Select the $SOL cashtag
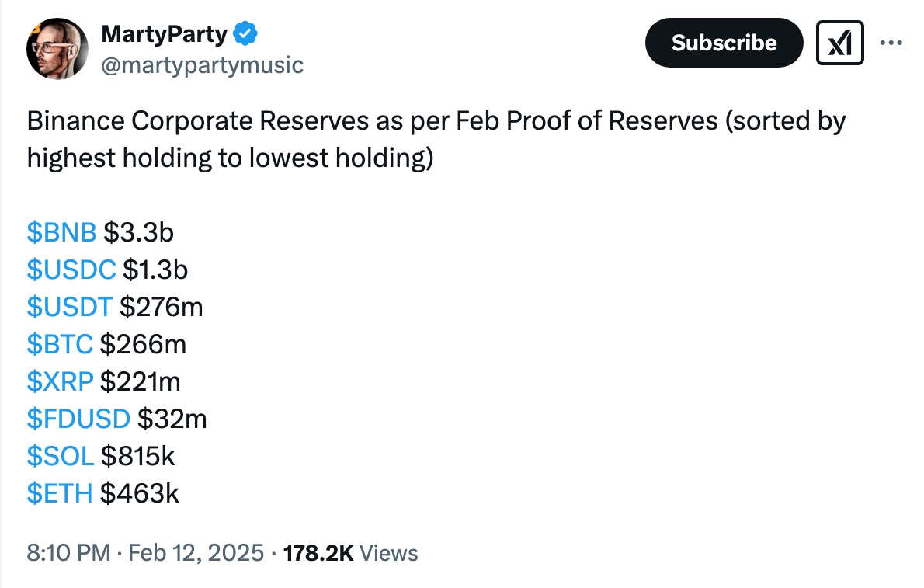Viewport: 924px width, 588px height. click(x=62, y=456)
